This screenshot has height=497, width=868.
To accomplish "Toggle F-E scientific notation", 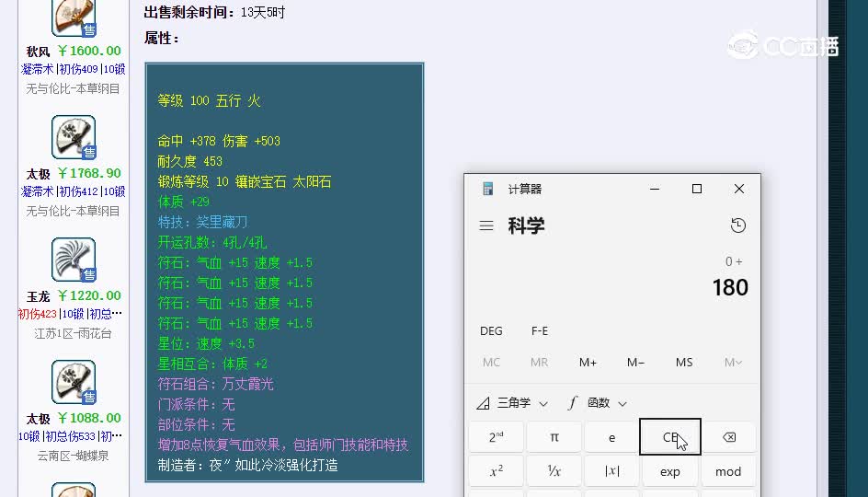I will point(540,330).
